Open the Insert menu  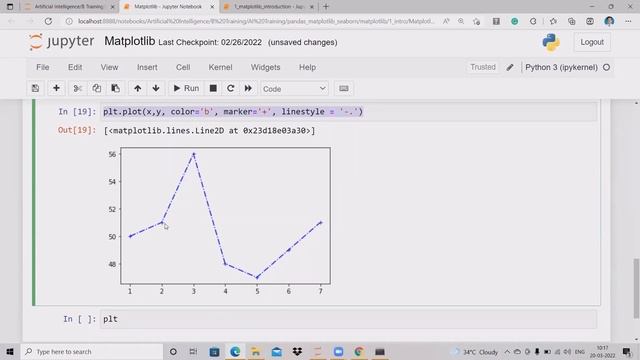pyautogui.click(x=147, y=67)
